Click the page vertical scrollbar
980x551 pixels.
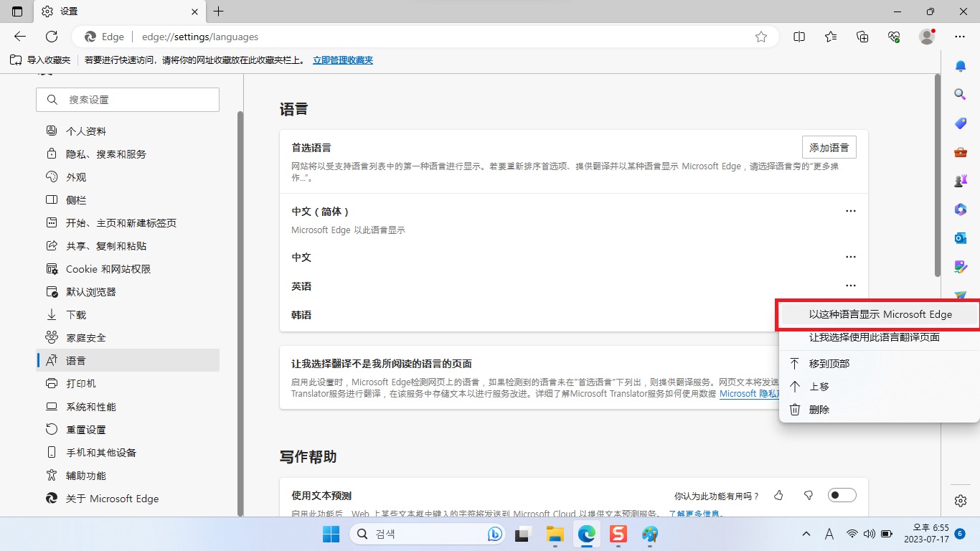point(937,176)
